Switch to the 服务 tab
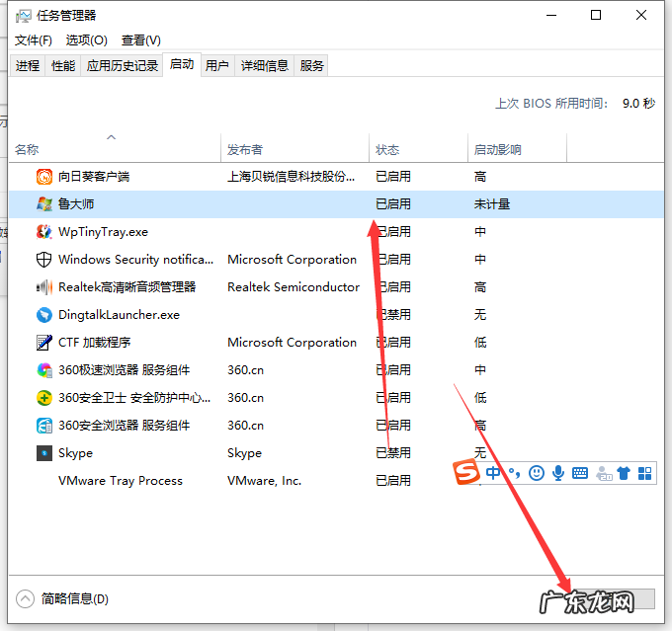Screen dimensions: 672x631 pos(311,65)
